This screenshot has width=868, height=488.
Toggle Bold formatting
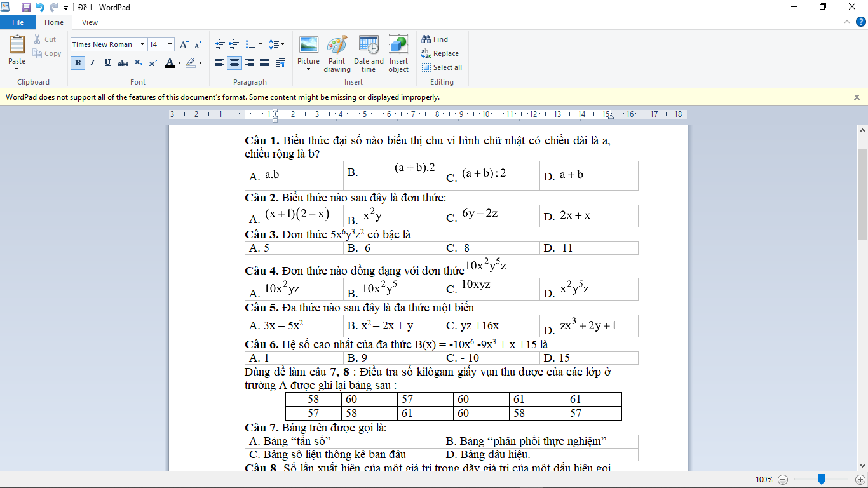pos(78,63)
